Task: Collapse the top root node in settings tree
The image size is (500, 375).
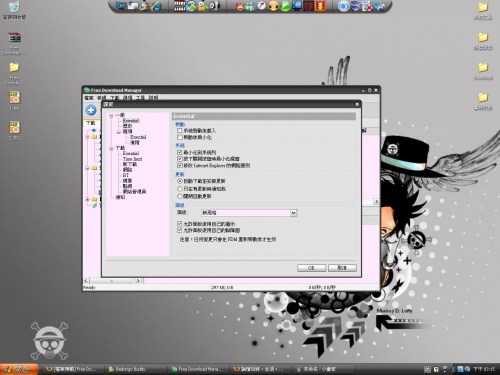Action: [111, 115]
